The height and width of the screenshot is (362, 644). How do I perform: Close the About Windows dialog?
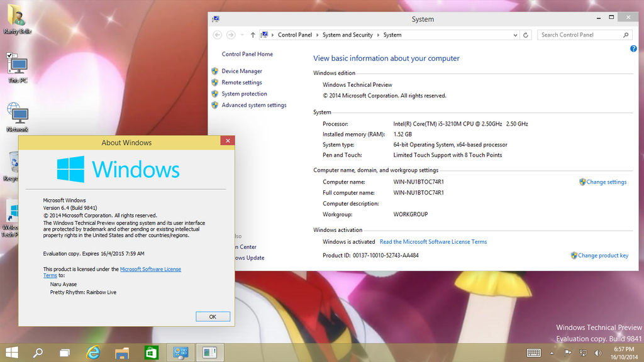coord(228,140)
